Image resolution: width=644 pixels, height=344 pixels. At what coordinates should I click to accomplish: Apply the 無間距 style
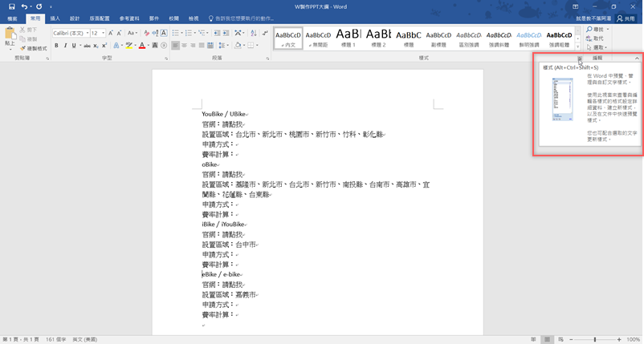pyautogui.click(x=318, y=38)
